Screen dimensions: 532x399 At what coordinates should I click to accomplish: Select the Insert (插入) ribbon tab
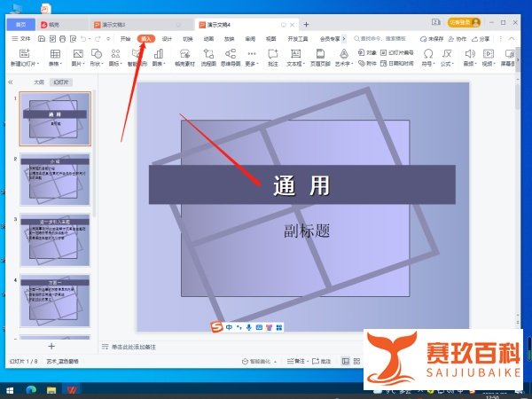pyautogui.click(x=146, y=39)
